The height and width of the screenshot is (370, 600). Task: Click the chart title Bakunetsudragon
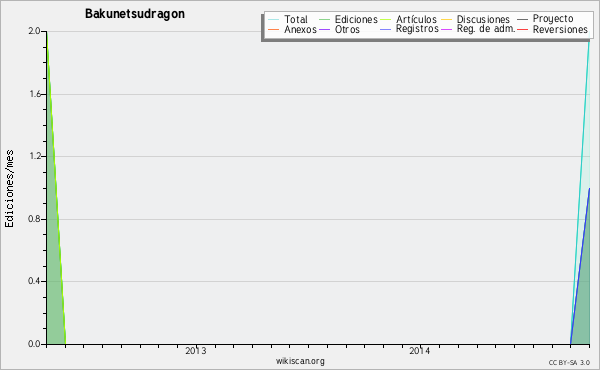pyautogui.click(x=135, y=14)
